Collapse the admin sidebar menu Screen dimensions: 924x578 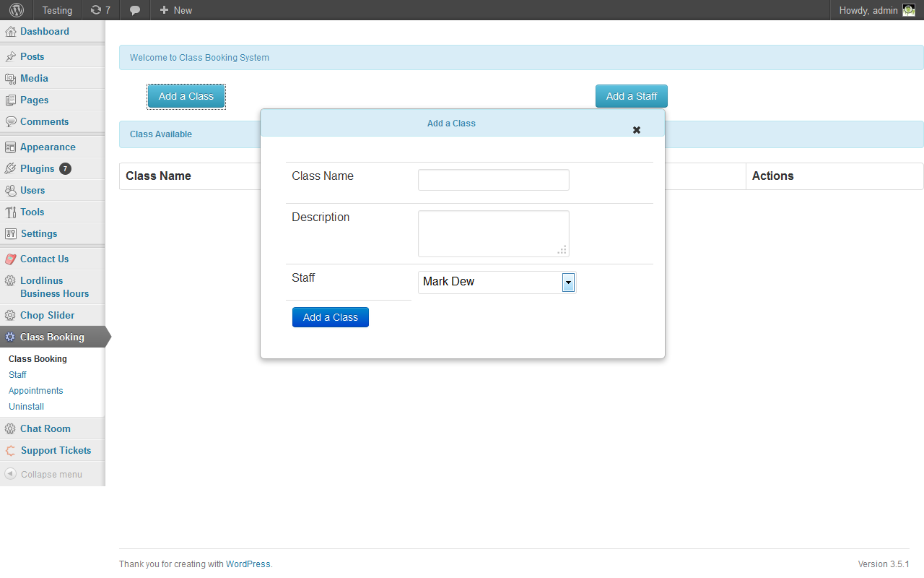52,475
